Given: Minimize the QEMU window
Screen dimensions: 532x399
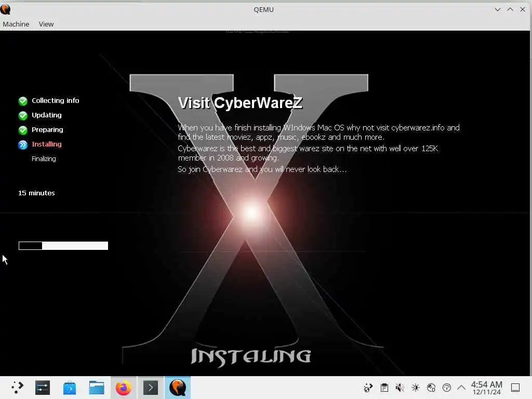Looking at the screenshot, I should click(497, 9).
